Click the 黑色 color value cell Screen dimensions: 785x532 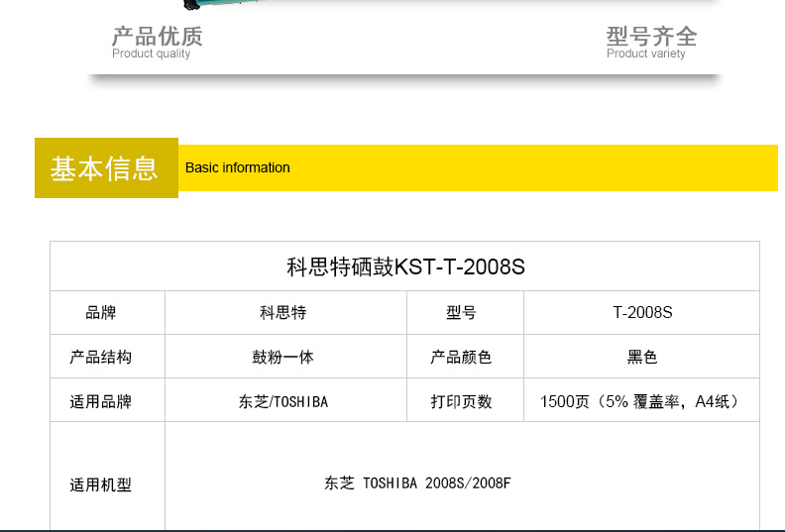point(642,357)
